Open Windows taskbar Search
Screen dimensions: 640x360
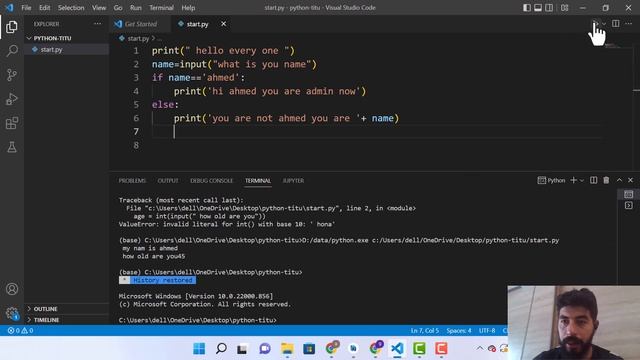pos(221,349)
